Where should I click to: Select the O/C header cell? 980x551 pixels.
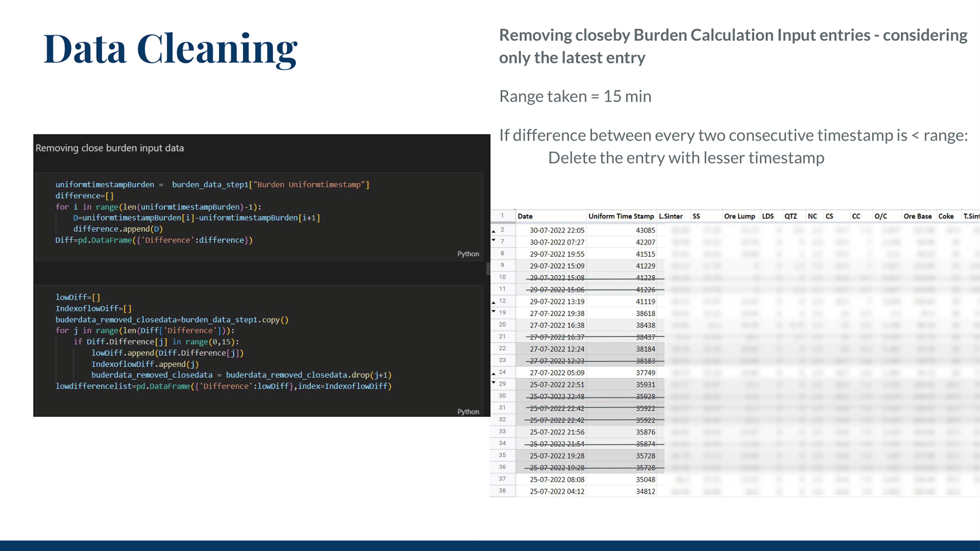(887, 216)
